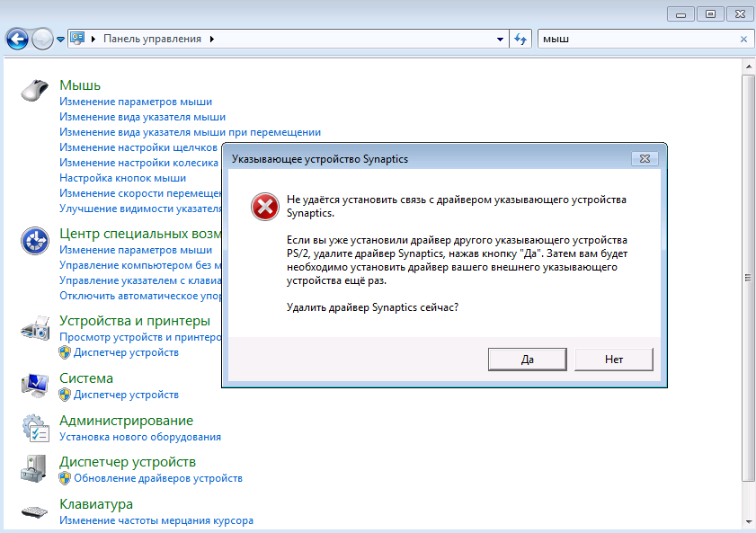
Task: Maximize the Control Panel window
Action: click(710, 14)
